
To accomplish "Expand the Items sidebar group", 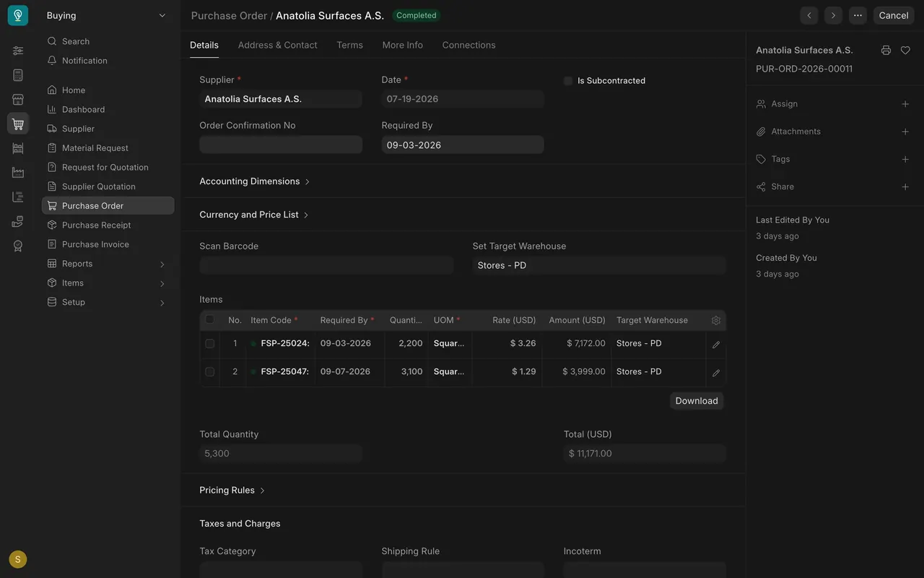I will click(x=108, y=283).
